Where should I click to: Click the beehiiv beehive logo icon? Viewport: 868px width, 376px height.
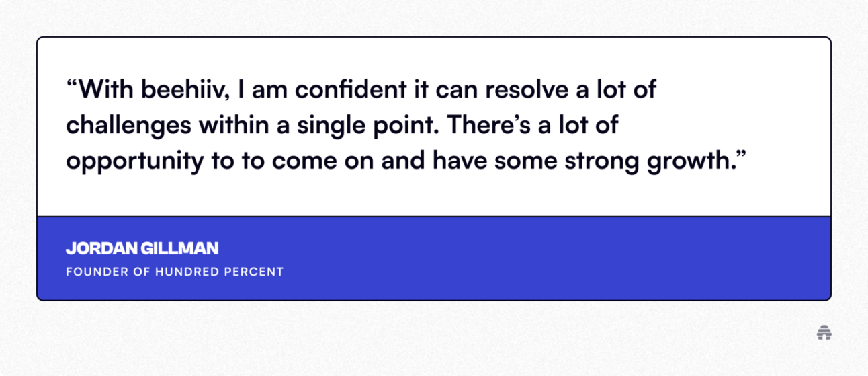824,332
